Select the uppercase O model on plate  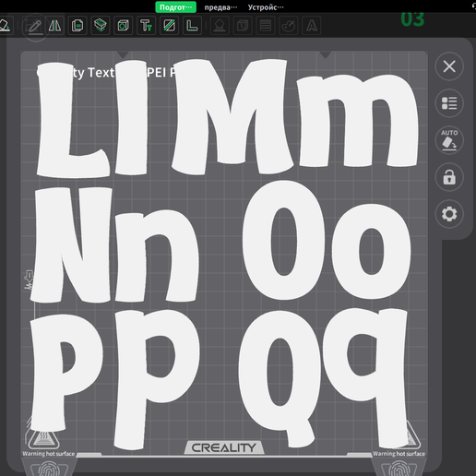point(256,240)
